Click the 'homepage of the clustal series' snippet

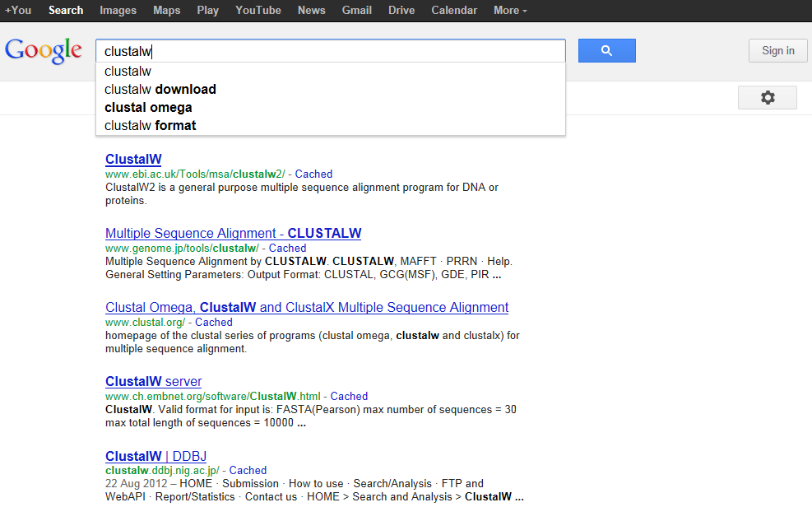313,342
